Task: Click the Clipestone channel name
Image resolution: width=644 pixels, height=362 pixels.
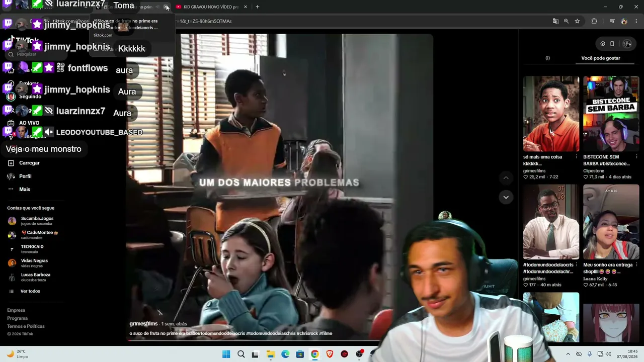Action: click(x=594, y=171)
